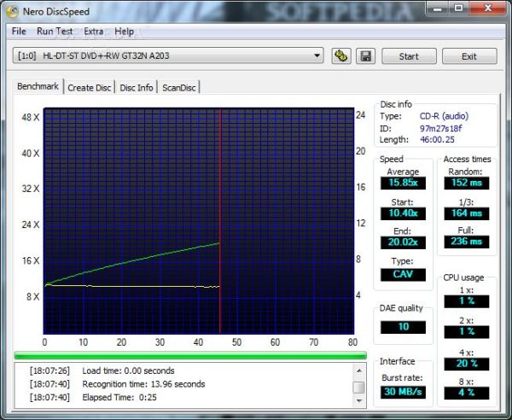
Task: Click the 8 x CPU usage 4 %
Action: point(467,393)
